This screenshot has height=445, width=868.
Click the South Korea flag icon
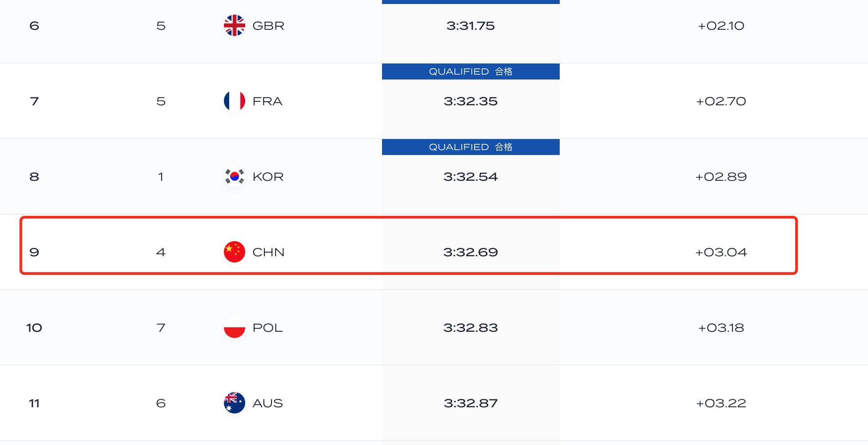[x=234, y=176]
